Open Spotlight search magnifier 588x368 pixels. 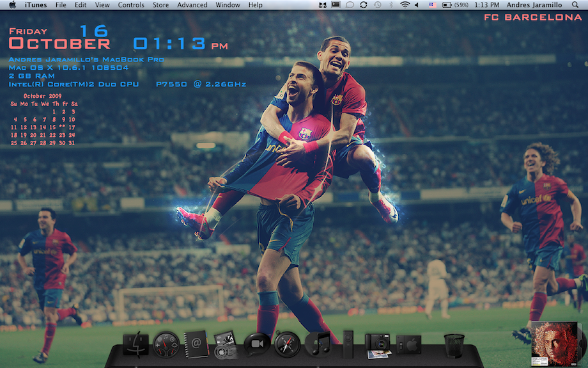575,5
